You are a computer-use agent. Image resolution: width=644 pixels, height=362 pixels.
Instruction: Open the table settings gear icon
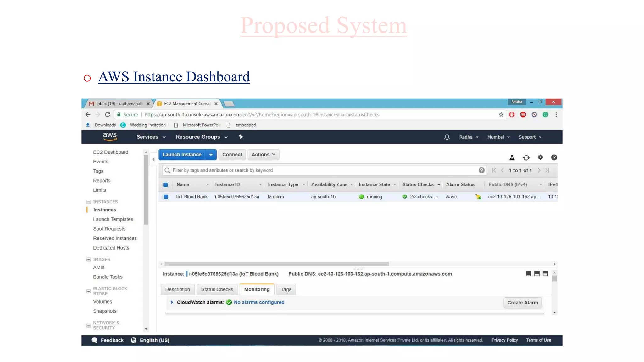tap(540, 157)
